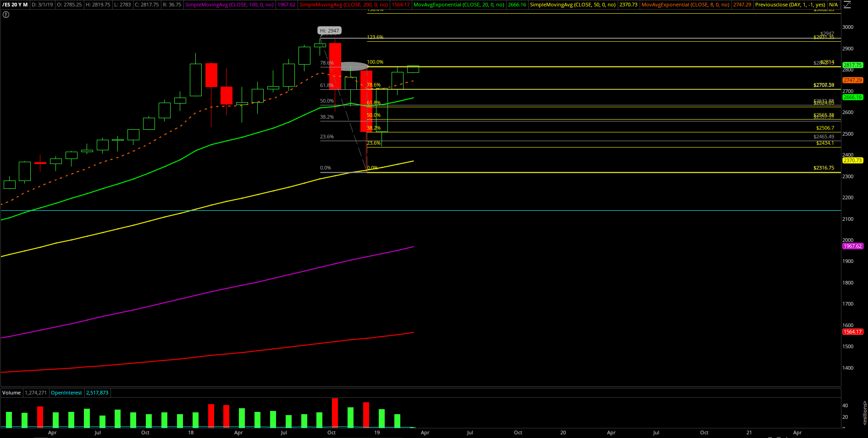Click the yellow 123.6% Fibonacci label
The image size is (868, 438).
(x=375, y=37)
